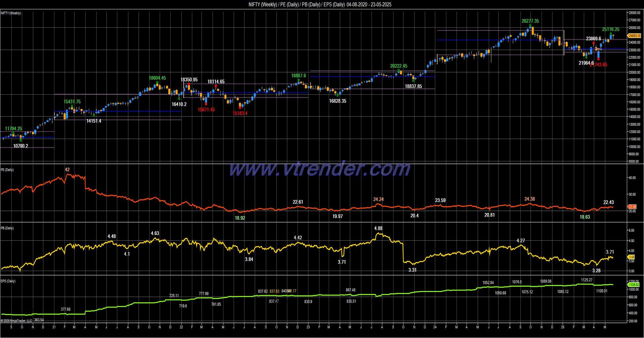Click year marker 24 on time axis
The image size is (644, 338).
coord(435,327)
